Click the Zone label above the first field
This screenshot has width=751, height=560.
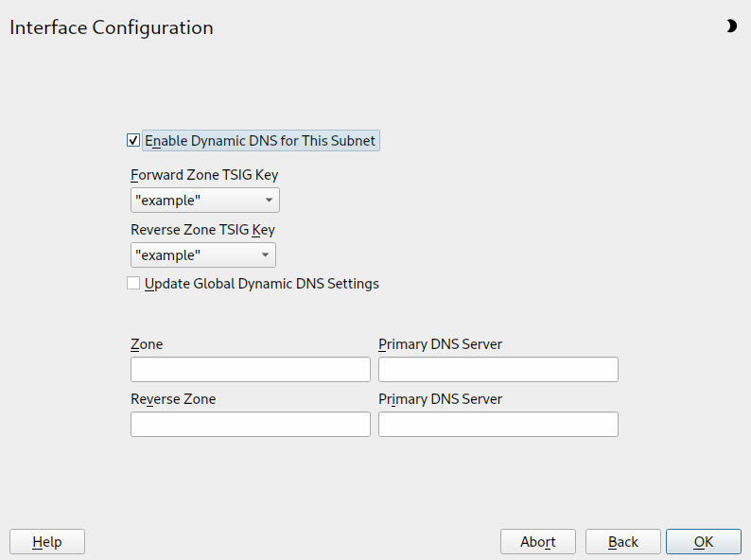point(147,344)
